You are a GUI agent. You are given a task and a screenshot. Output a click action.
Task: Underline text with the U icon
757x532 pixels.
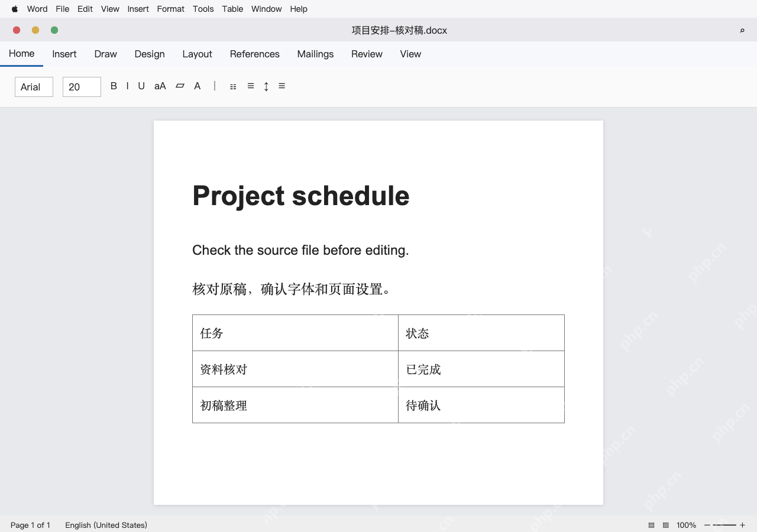pos(141,86)
